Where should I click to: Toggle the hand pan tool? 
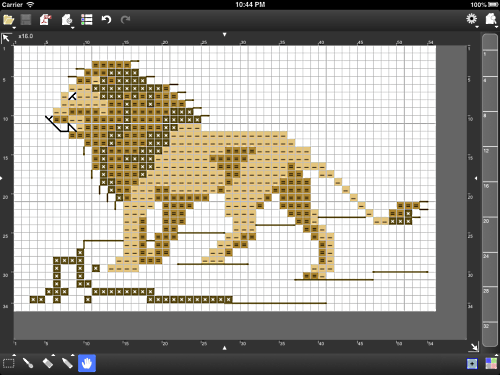coord(87,363)
